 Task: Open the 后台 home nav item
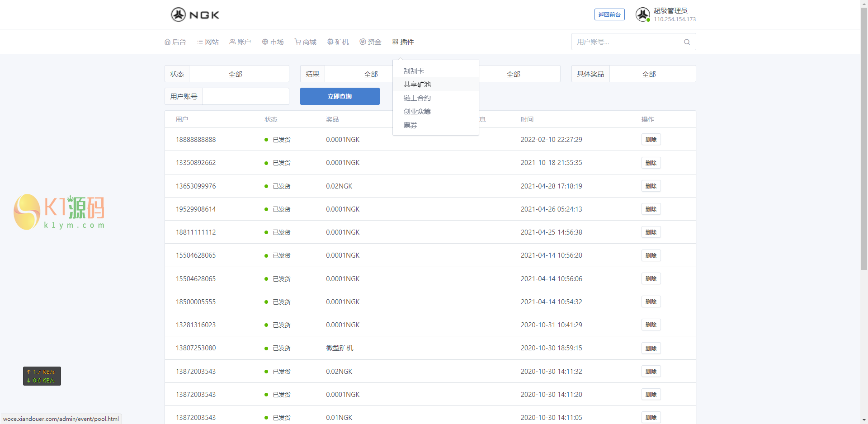[x=175, y=42]
